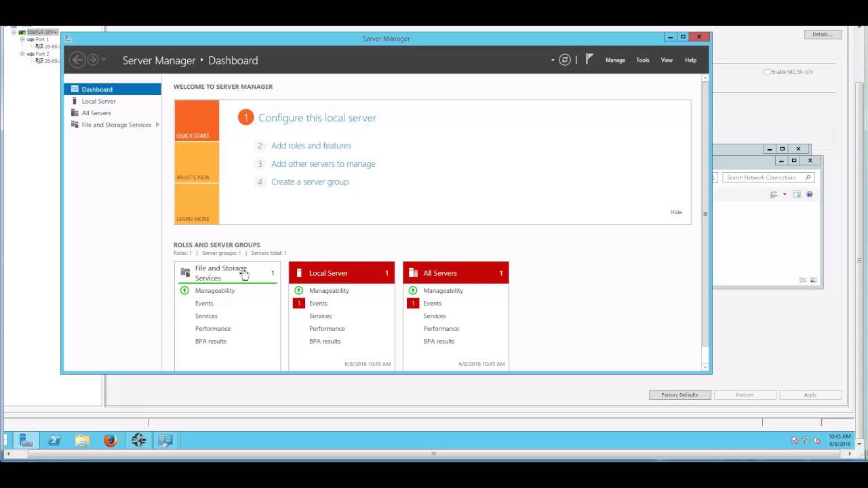Select the WHAT'S NEW tab
Viewport: 868px width, 488px height.
(197, 163)
